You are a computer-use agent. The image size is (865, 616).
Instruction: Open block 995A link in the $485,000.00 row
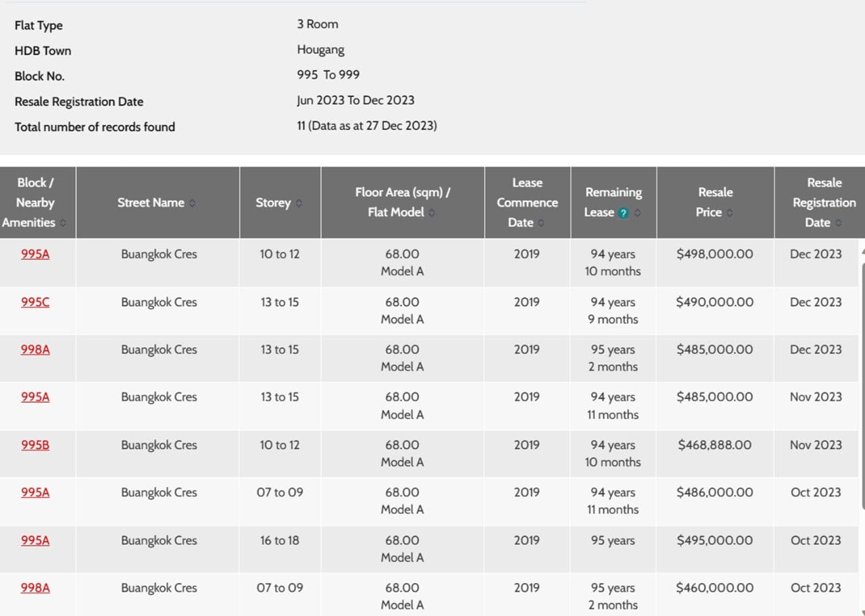point(35,397)
